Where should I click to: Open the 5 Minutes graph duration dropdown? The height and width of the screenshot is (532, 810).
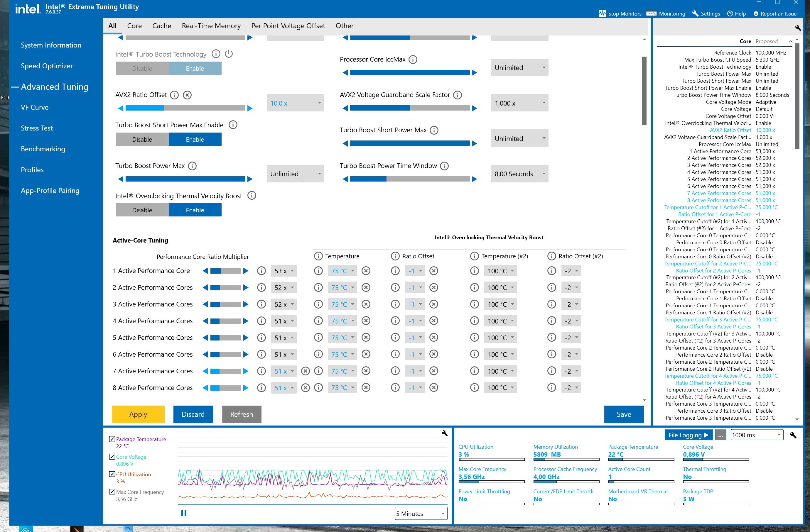click(x=421, y=513)
